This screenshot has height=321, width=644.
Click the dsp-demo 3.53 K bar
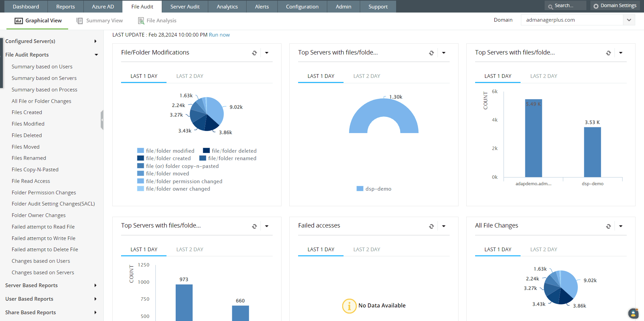pos(592,152)
